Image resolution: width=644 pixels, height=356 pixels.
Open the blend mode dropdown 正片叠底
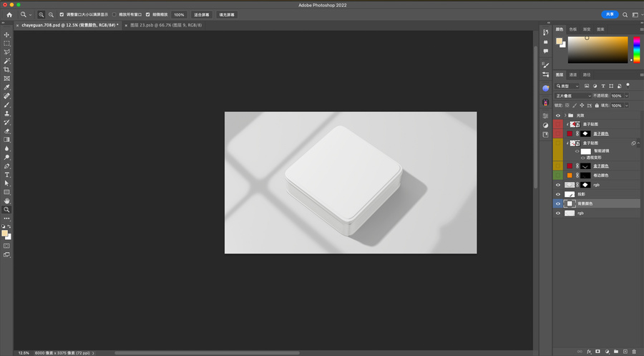573,96
